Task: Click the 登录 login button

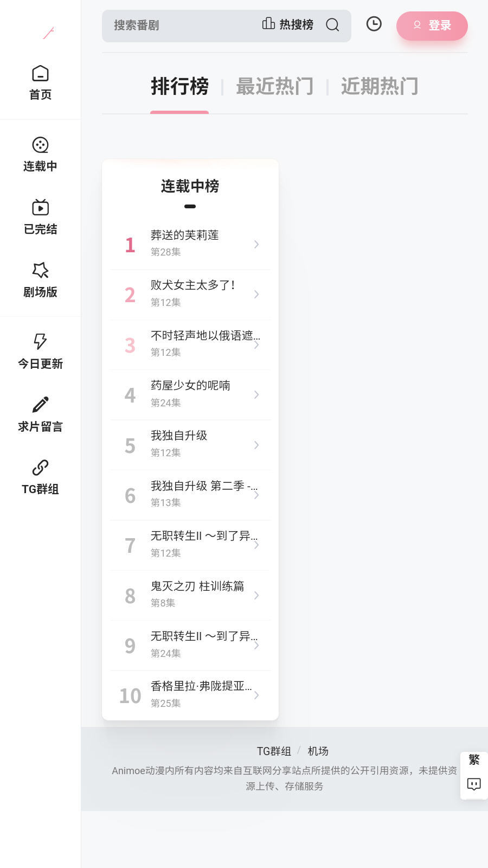Action: 432,26
